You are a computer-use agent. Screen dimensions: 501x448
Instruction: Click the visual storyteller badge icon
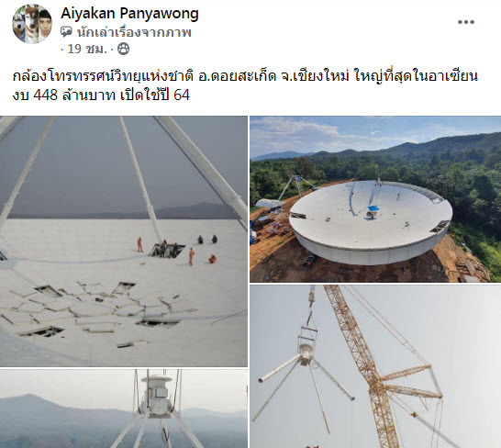(66, 32)
